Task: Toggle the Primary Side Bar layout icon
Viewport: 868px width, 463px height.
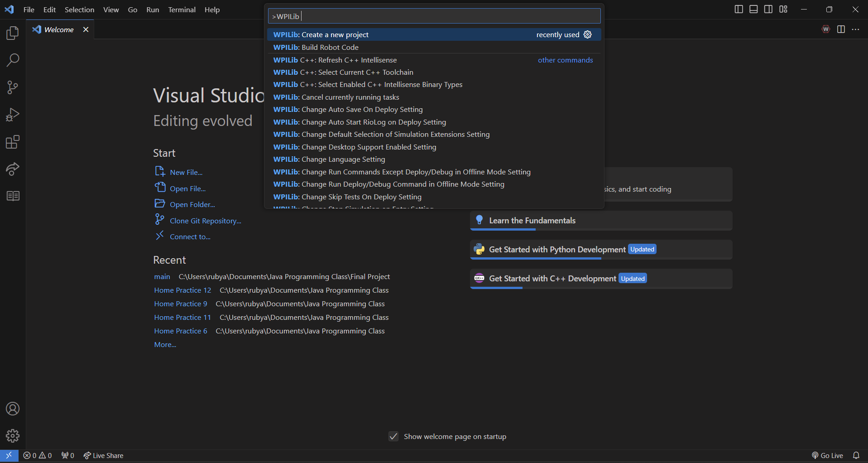Action: (x=739, y=10)
